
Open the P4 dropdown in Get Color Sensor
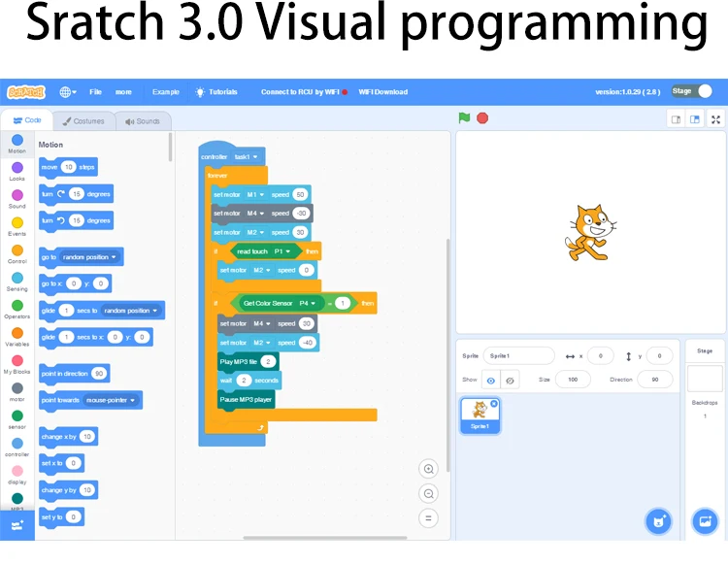[x=308, y=303]
